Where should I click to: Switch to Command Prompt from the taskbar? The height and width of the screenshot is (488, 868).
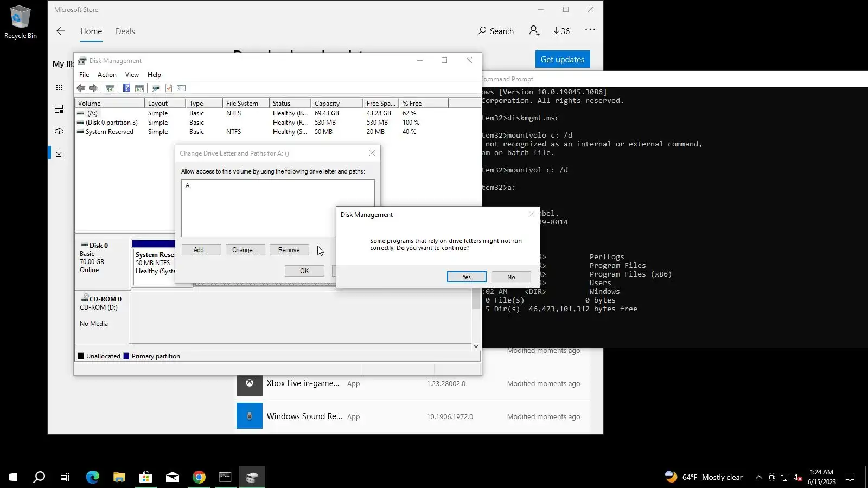point(226,477)
